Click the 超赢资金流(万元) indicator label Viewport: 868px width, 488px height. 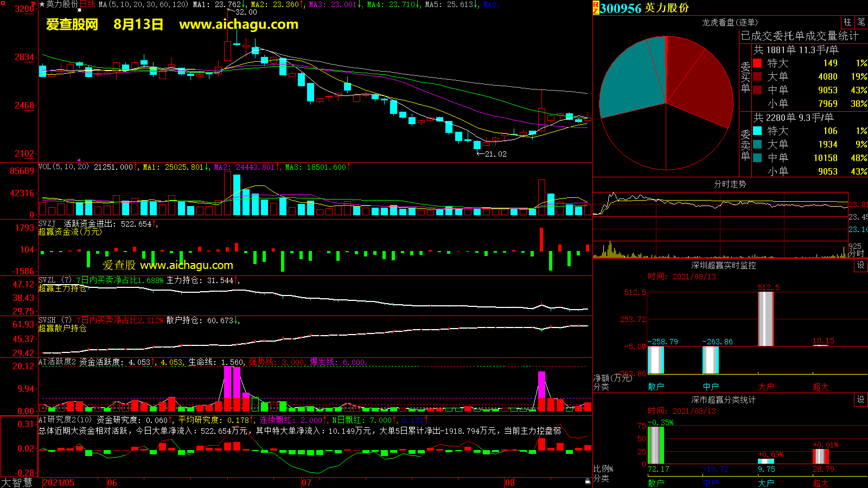70,232
